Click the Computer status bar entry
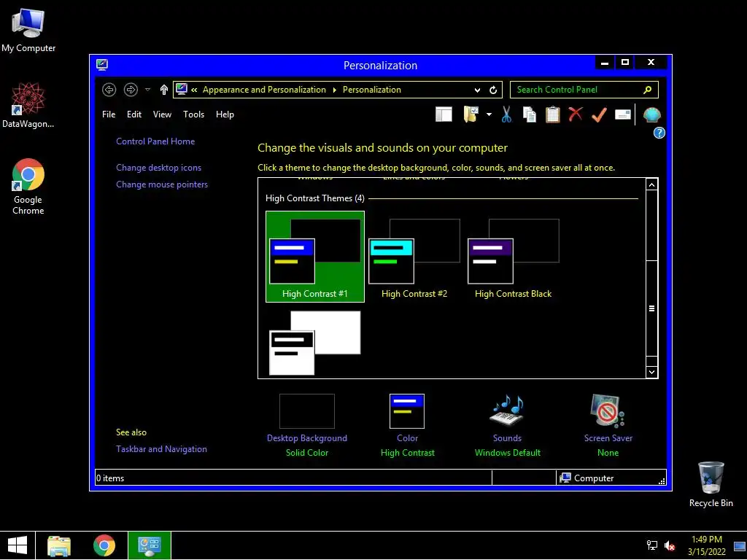Viewport: 747px width, 560px height. coord(587,478)
